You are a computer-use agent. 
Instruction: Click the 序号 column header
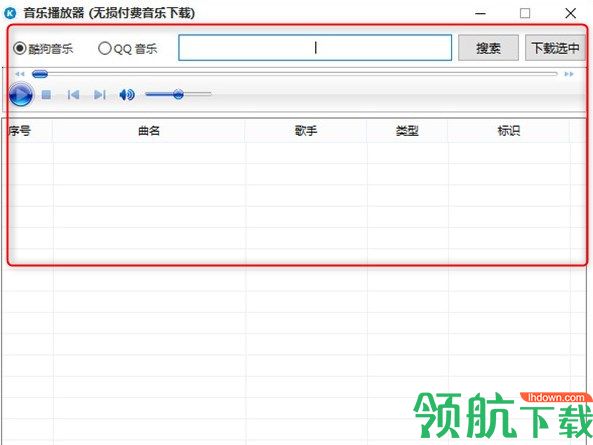[x=27, y=131]
